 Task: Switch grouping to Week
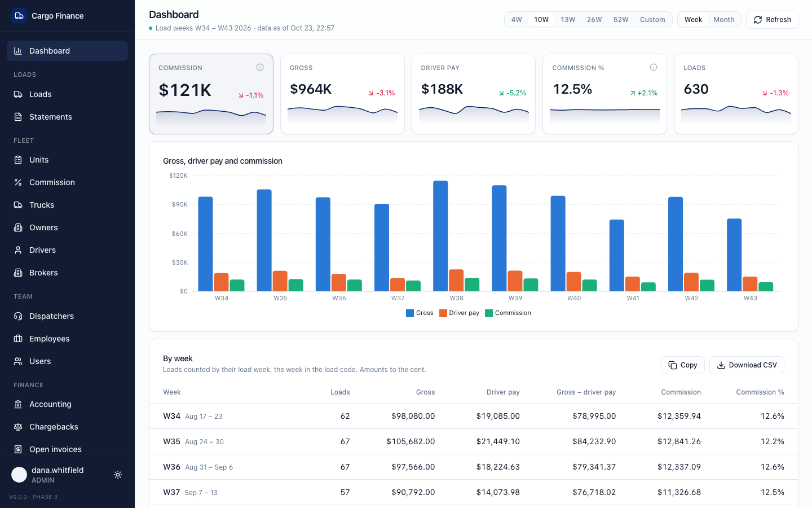point(693,20)
